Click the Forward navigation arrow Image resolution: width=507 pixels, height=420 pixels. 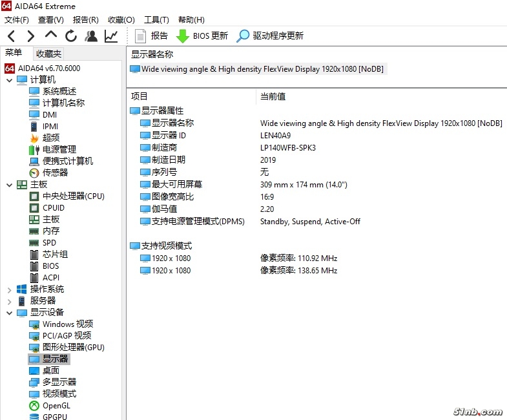tap(30, 36)
